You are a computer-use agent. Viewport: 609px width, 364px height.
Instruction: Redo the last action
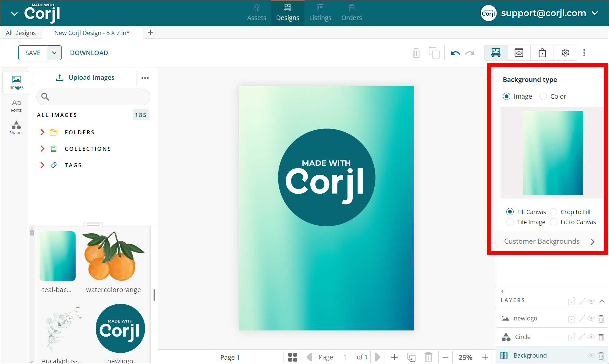[470, 53]
